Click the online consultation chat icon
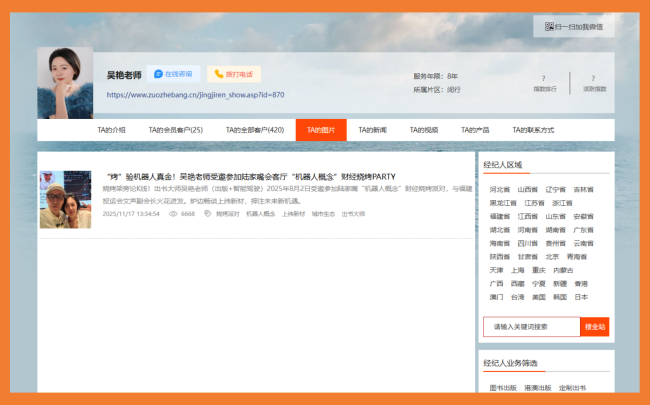 click(158, 74)
